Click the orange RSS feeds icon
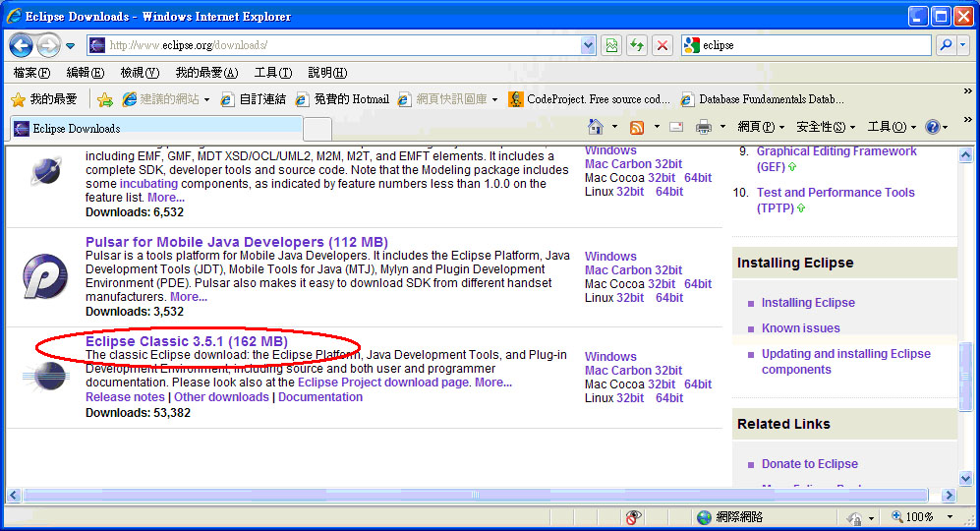The width and height of the screenshot is (980, 531). (637, 128)
